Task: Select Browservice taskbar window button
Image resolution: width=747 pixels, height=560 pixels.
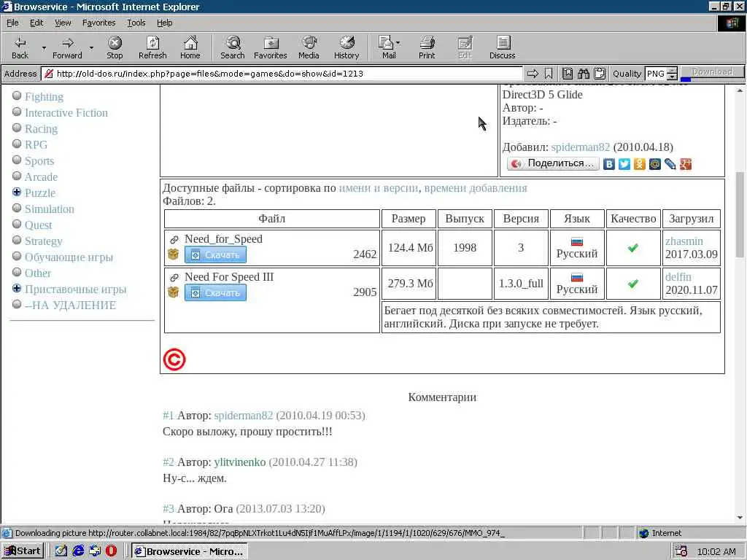Action: [x=190, y=551]
